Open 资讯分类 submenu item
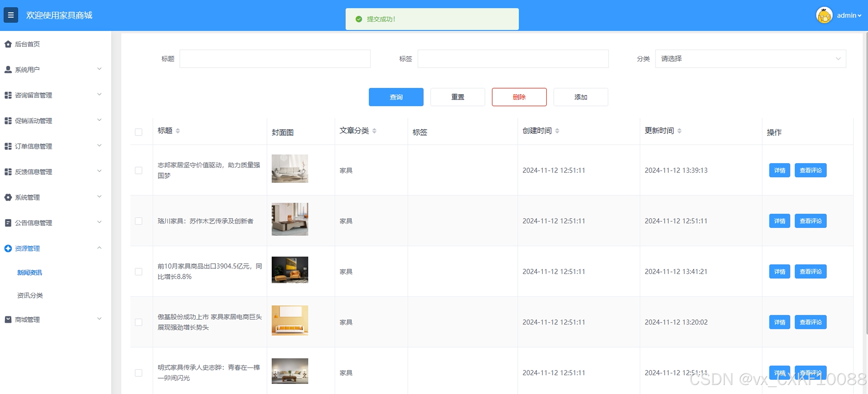Screen dimensions: 868x394 click(30, 295)
